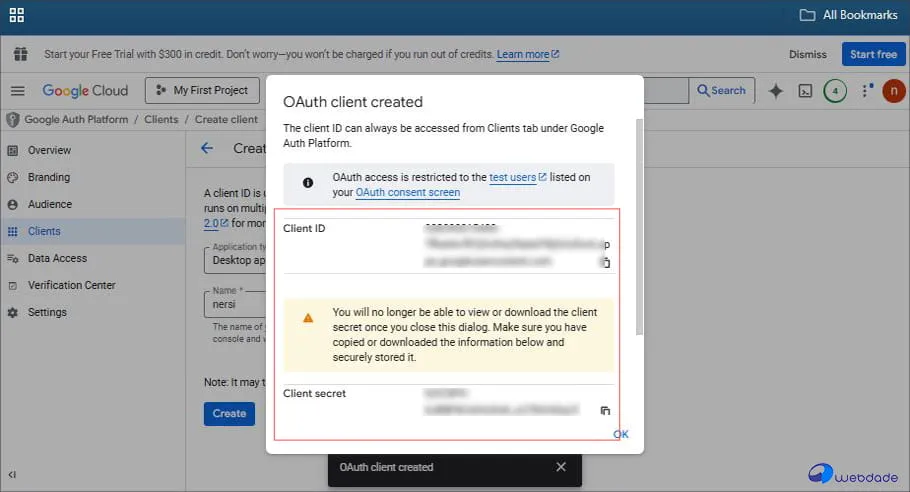Copy the Client secret to clipboard
The height and width of the screenshot is (492, 910).
click(x=604, y=410)
